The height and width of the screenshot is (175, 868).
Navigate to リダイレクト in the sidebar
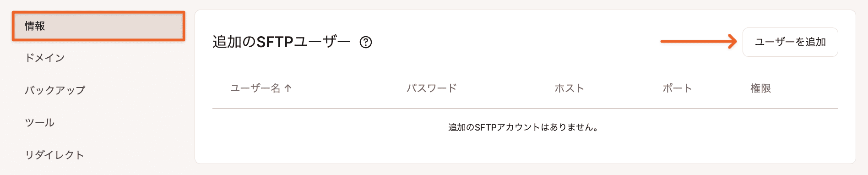point(54,155)
